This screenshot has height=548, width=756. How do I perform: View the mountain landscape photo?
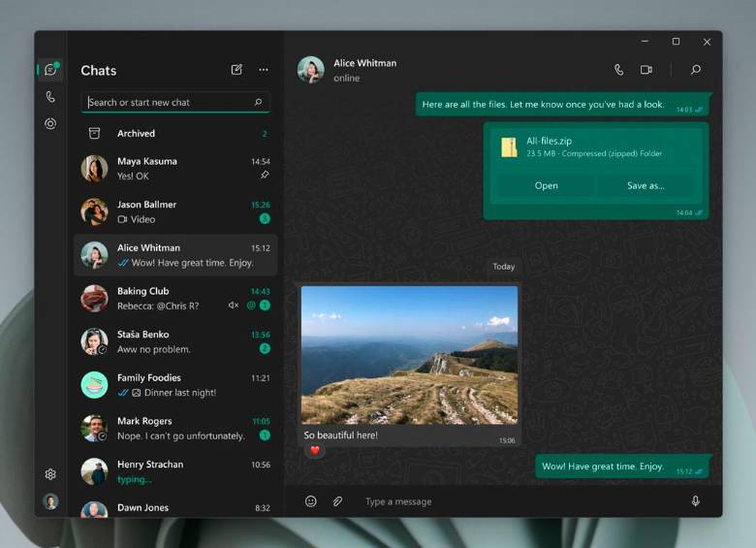(409, 355)
